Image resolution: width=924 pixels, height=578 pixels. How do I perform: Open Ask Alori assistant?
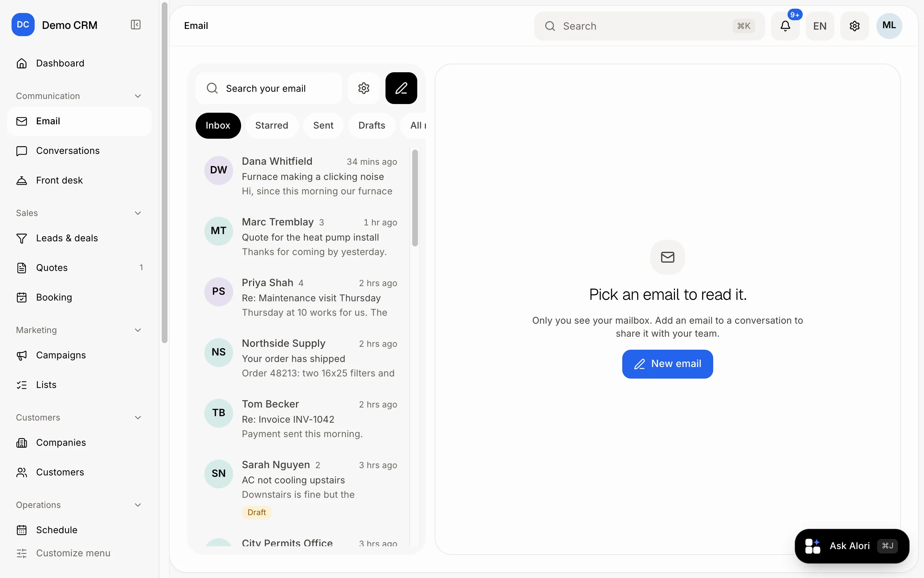click(x=852, y=546)
